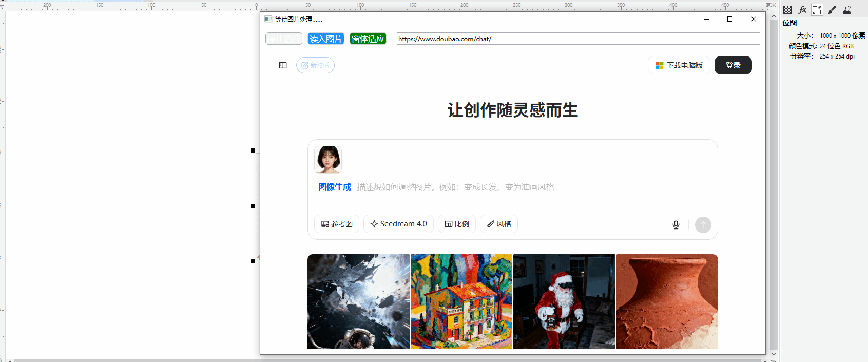Click the blue 读入图片 button
Image resolution: width=868 pixels, height=362 pixels.
325,39
